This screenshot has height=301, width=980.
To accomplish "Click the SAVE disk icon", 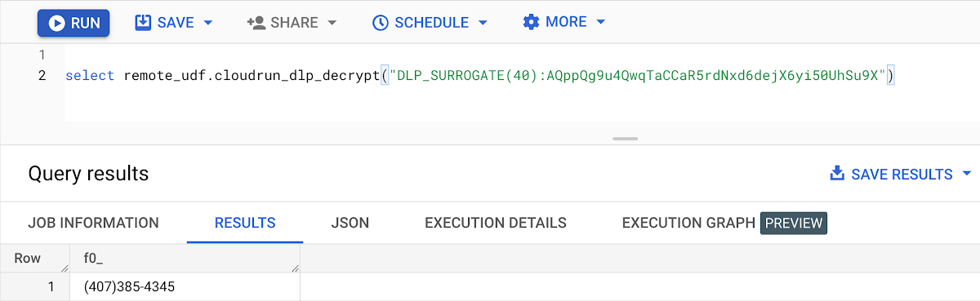I will pyautogui.click(x=143, y=22).
